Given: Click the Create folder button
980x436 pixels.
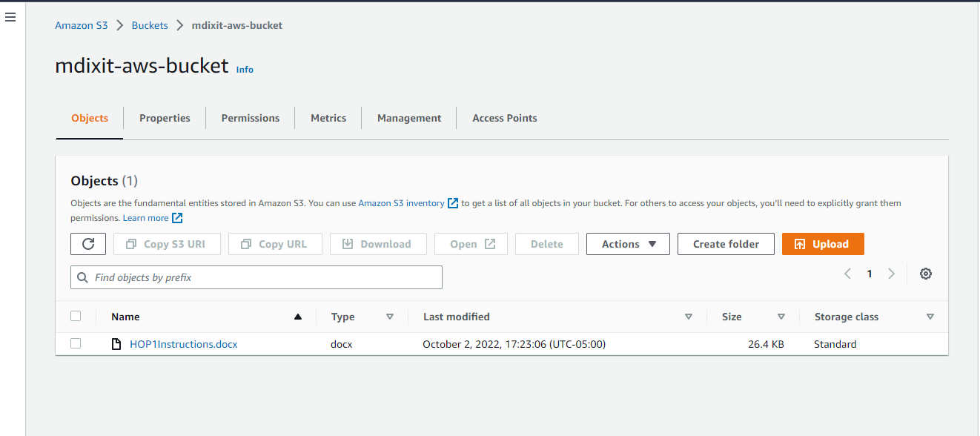Looking at the screenshot, I should click(x=725, y=243).
